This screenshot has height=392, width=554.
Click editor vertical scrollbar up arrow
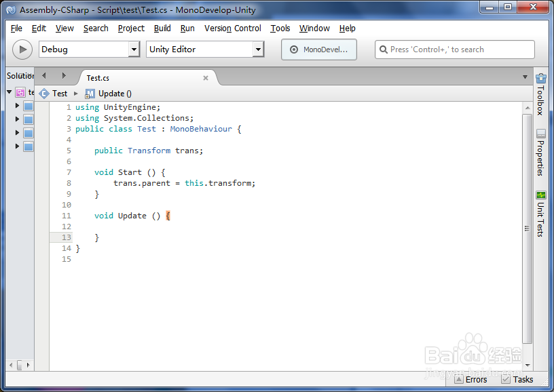(528, 108)
